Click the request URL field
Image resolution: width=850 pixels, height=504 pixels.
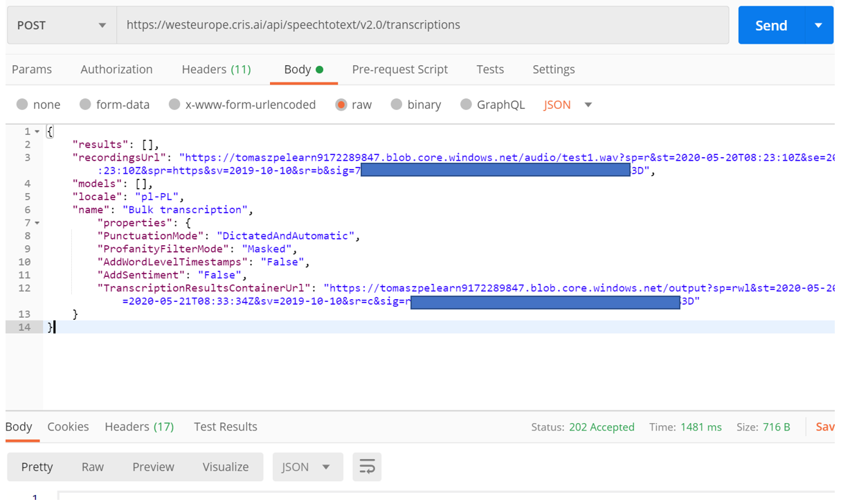pyautogui.click(x=422, y=26)
